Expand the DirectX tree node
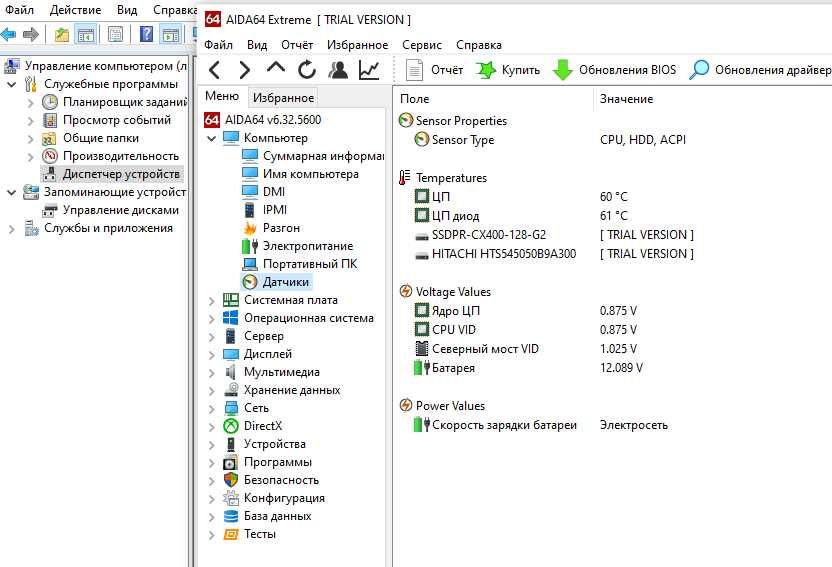 pos(211,427)
